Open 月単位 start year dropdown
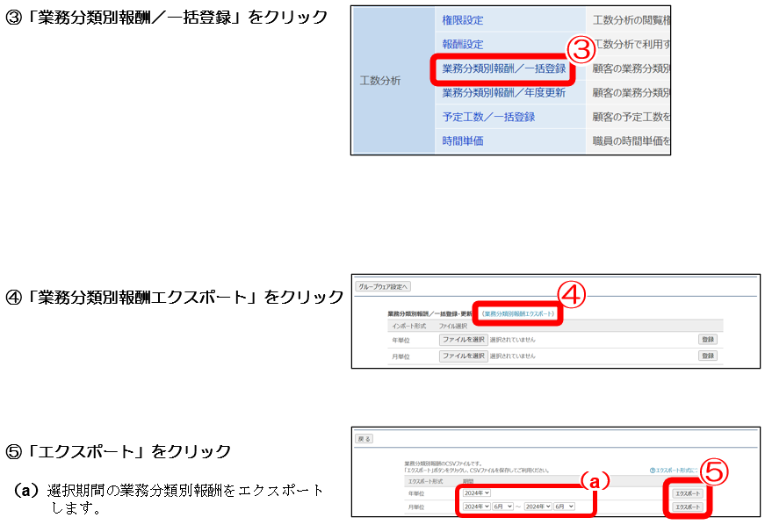 [x=475, y=507]
